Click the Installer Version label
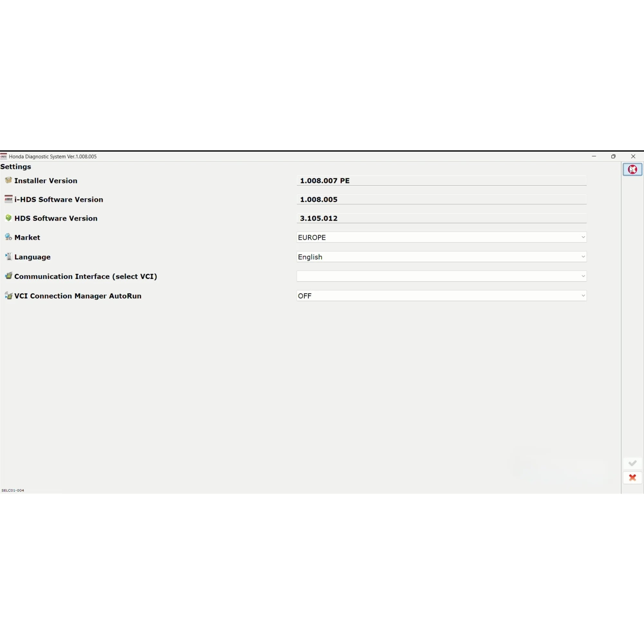The width and height of the screenshot is (644, 644). [x=46, y=181]
